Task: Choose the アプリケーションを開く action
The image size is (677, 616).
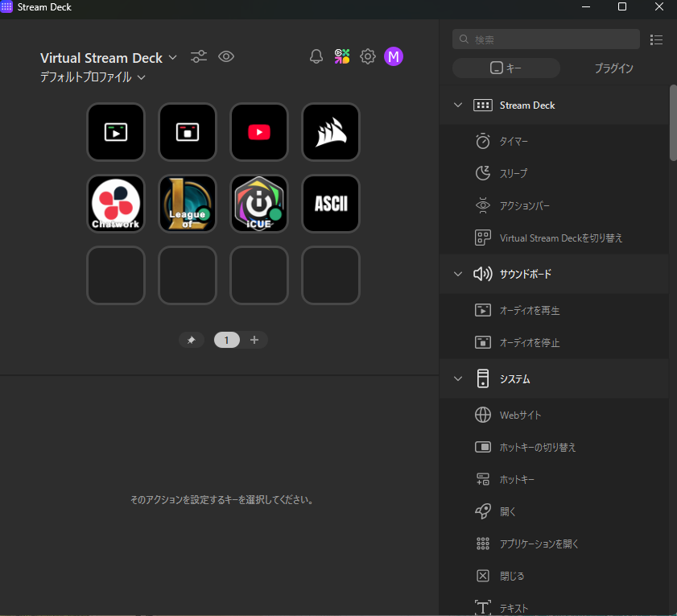Action: (x=554, y=544)
